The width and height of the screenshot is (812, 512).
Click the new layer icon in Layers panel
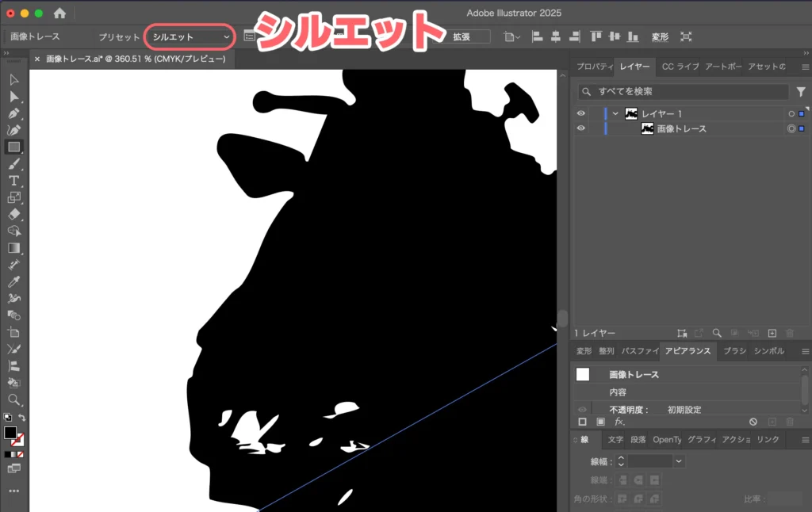click(x=773, y=333)
